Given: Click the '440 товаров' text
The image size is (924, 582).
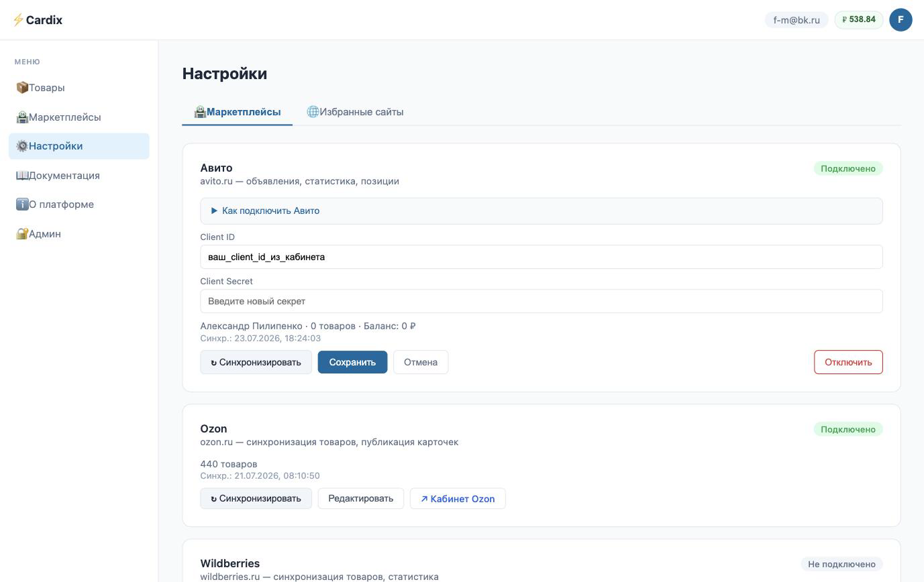Looking at the screenshot, I should pyautogui.click(x=229, y=464).
